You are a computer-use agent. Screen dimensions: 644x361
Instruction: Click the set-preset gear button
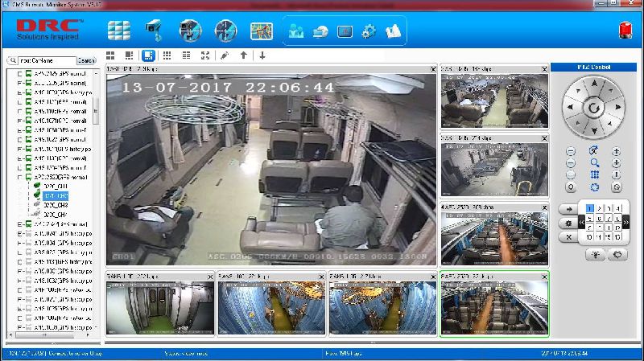click(568, 224)
